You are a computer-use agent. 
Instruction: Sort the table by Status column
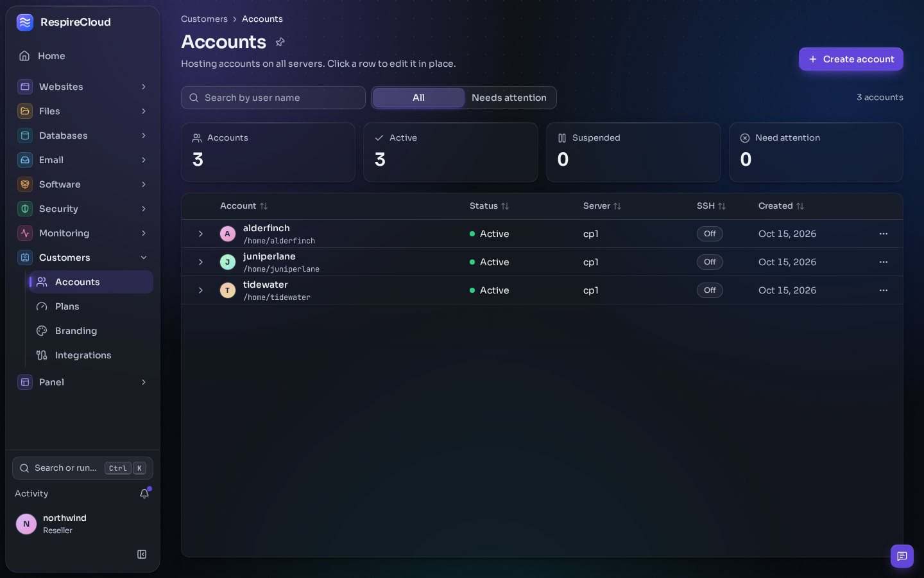[489, 206]
